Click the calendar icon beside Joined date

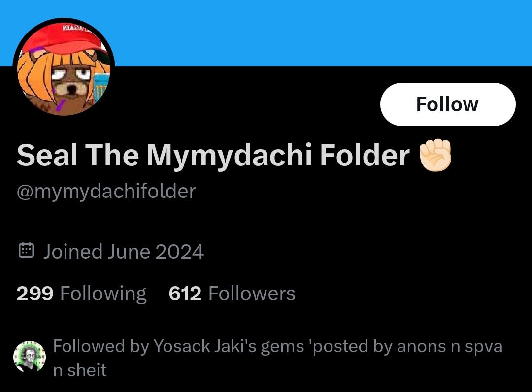(x=26, y=251)
